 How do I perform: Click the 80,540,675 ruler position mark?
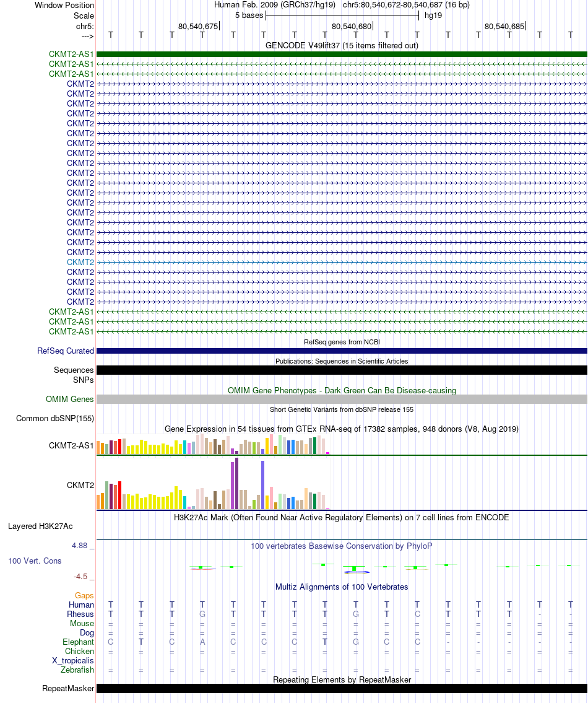coord(197,27)
